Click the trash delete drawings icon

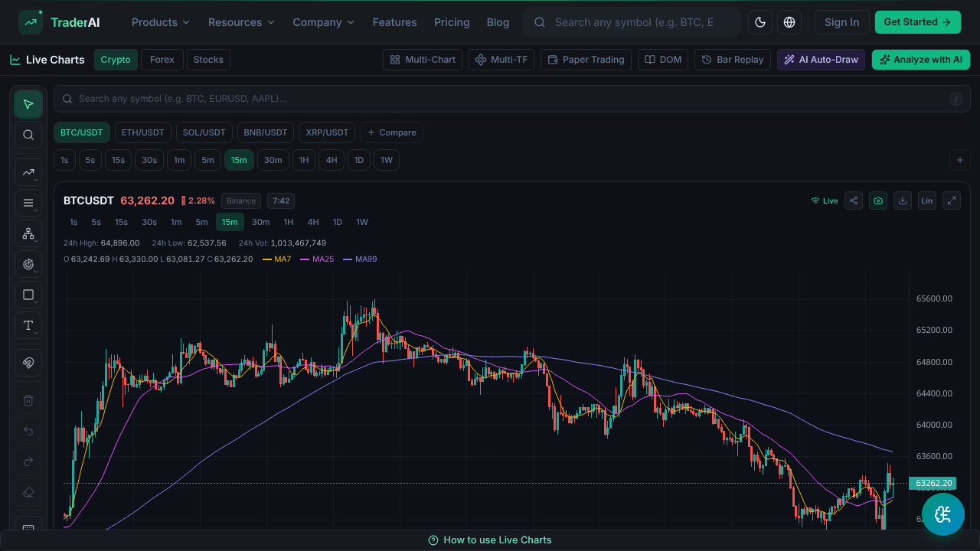(x=28, y=400)
